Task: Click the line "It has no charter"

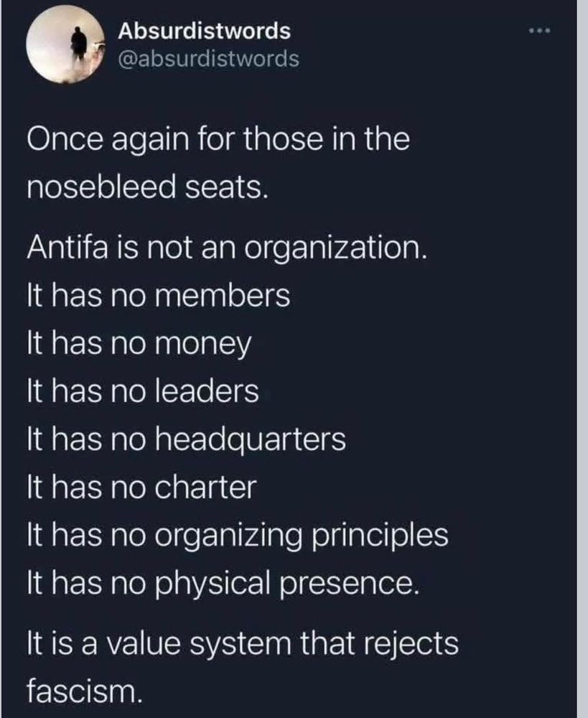Action: tap(141, 488)
